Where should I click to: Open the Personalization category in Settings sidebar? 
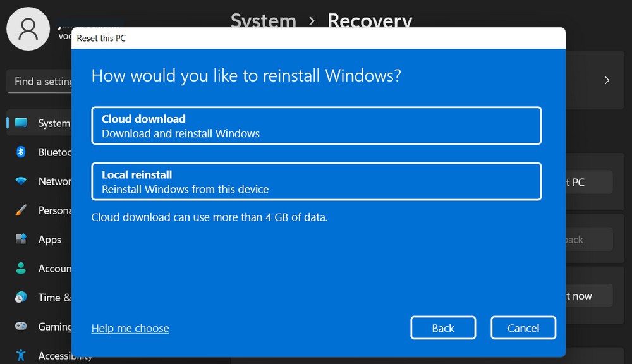tap(39, 210)
